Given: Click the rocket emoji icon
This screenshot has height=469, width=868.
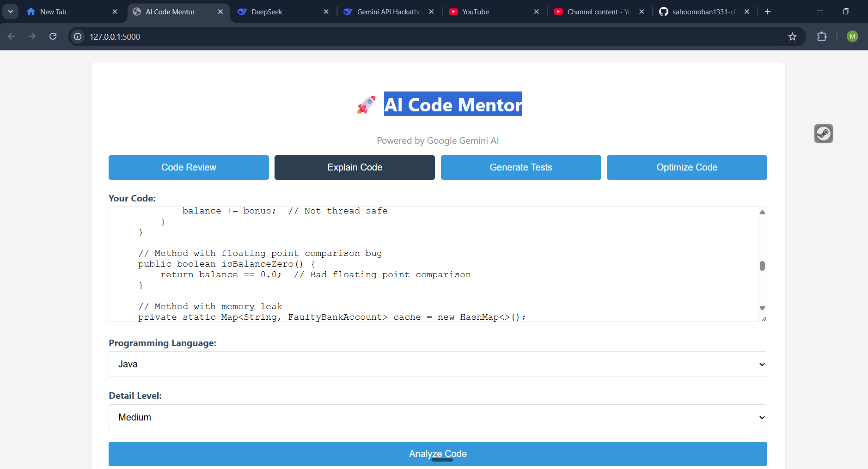Looking at the screenshot, I should pos(366,105).
